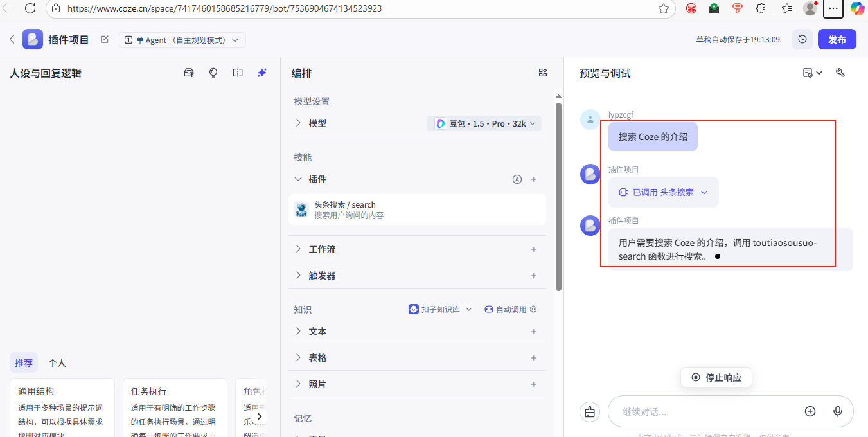
Task: Open the preview settings dropdown beside wrench
Action: point(813,73)
